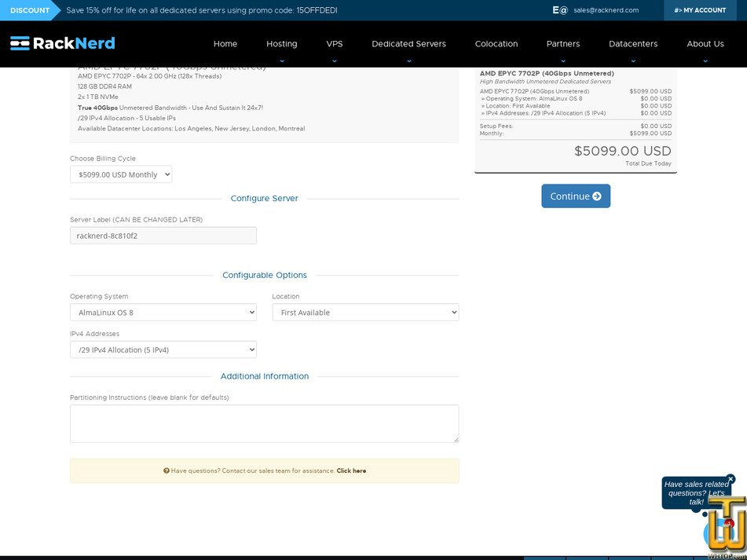
Task: Click here to contact sales team
Action: click(351, 470)
